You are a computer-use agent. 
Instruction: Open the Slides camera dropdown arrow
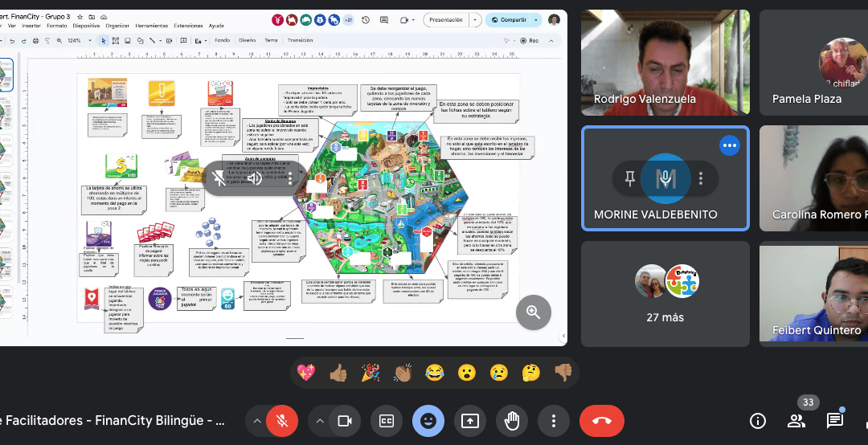tap(413, 20)
